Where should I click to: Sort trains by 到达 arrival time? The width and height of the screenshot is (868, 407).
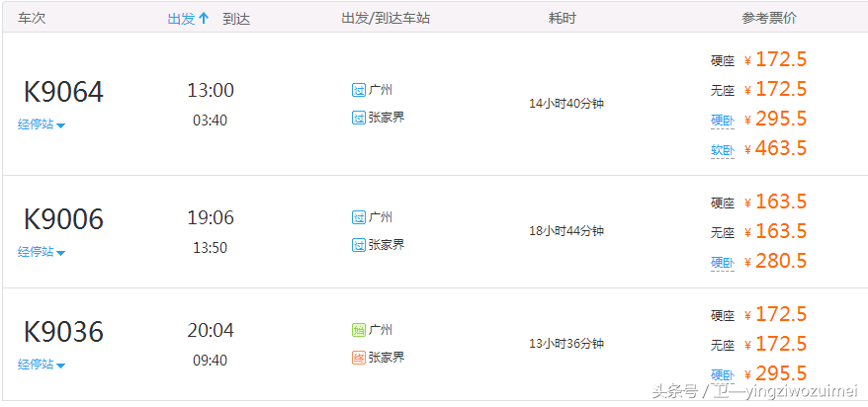tap(236, 18)
